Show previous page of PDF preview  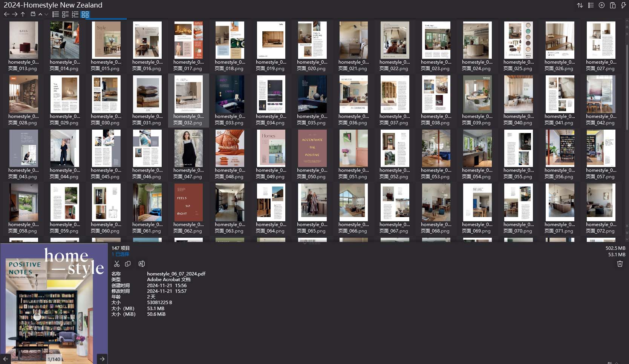[5, 359]
